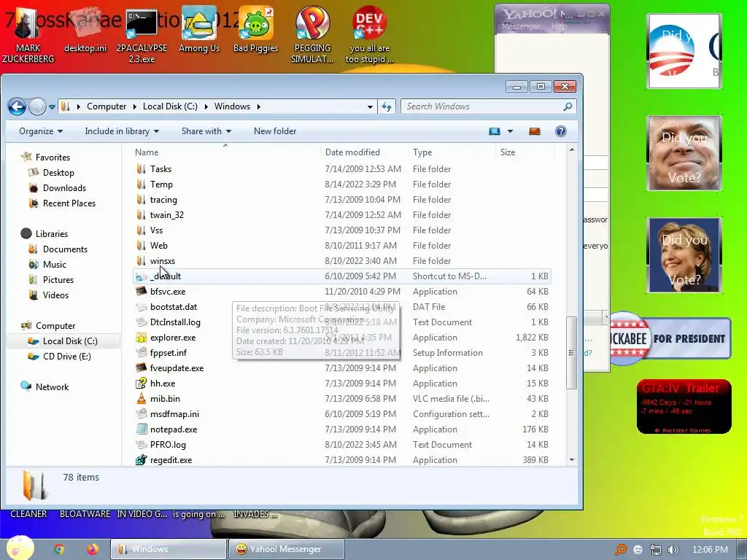Image resolution: width=747 pixels, height=560 pixels.
Task: Select explorer.exe file icon
Action: [x=141, y=338]
